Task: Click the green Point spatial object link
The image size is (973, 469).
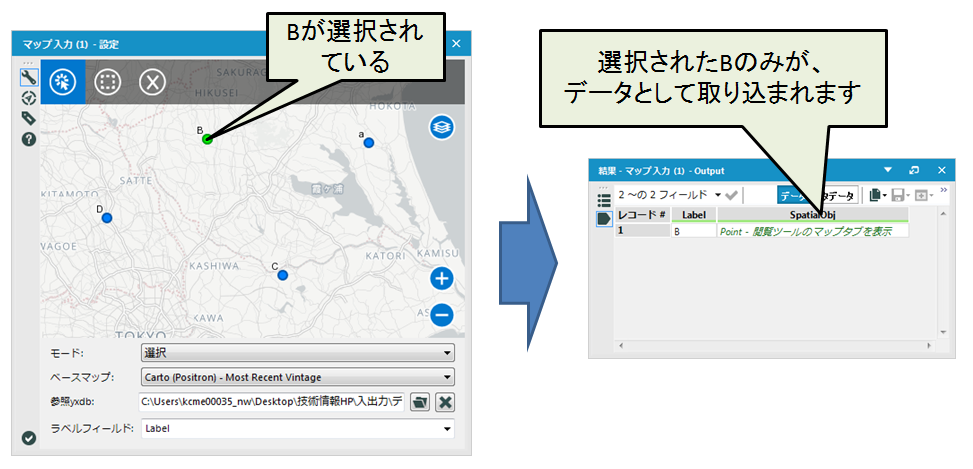Action: coord(812,231)
